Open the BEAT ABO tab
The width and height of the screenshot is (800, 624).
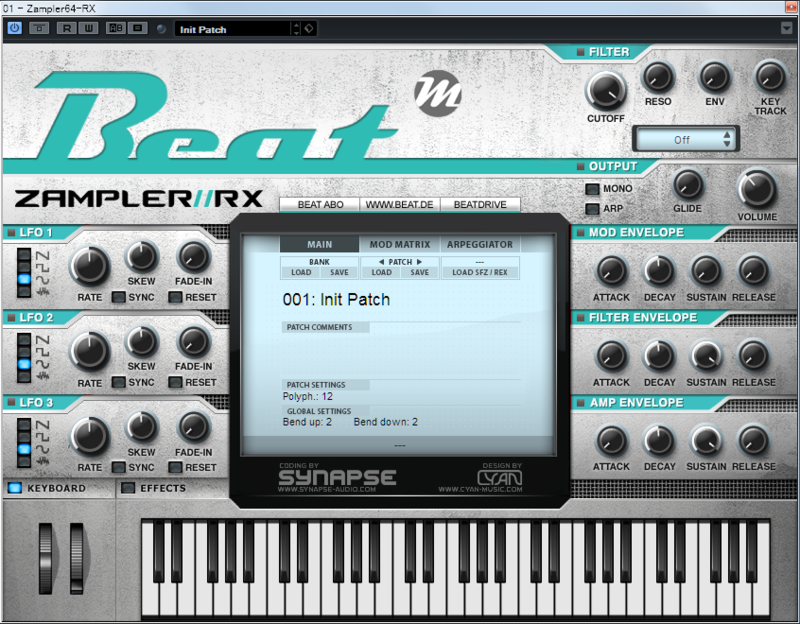click(320, 205)
